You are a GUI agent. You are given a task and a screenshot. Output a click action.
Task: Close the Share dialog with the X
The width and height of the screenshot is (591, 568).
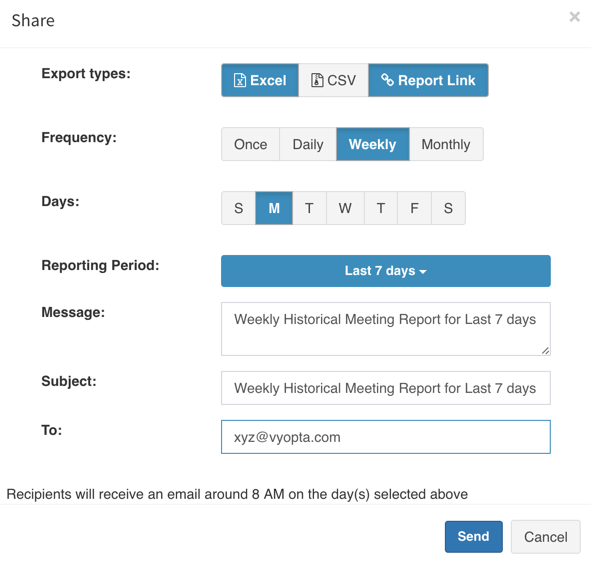tap(574, 17)
